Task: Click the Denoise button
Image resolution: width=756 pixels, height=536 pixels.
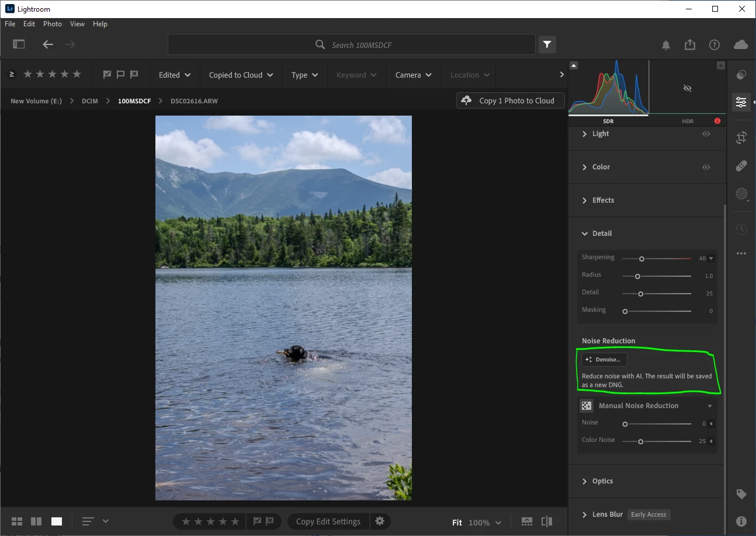Action: click(x=604, y=360)
